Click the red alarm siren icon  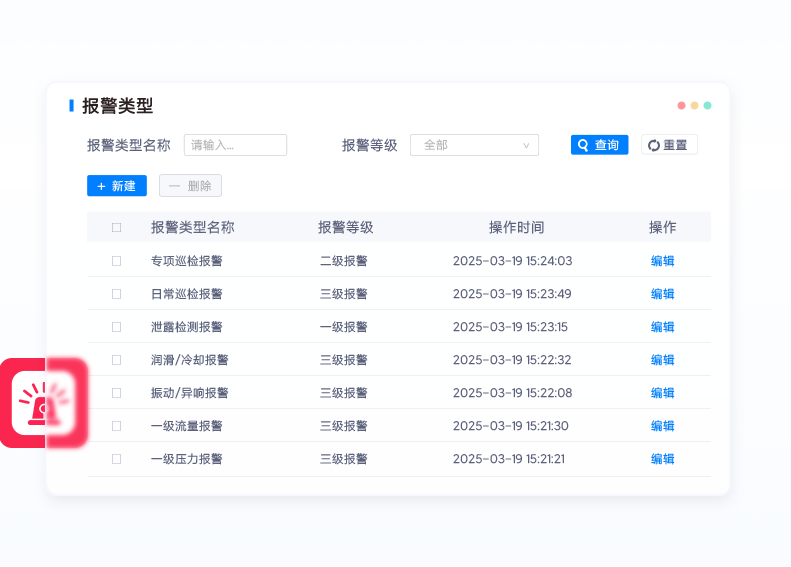[42, 402]
